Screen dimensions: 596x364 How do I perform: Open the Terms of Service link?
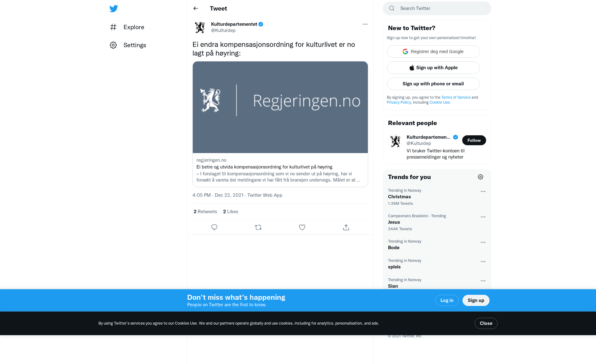click(456, 97)
